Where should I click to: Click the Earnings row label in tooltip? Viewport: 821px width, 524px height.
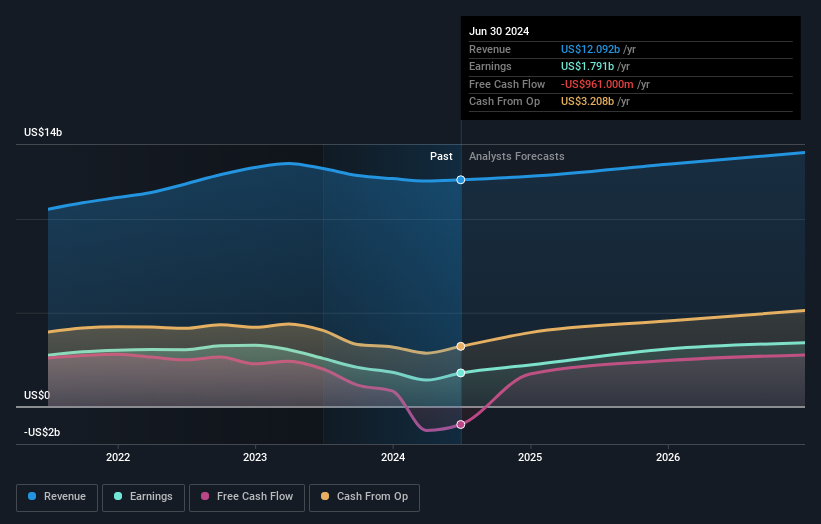click(490, 66)
